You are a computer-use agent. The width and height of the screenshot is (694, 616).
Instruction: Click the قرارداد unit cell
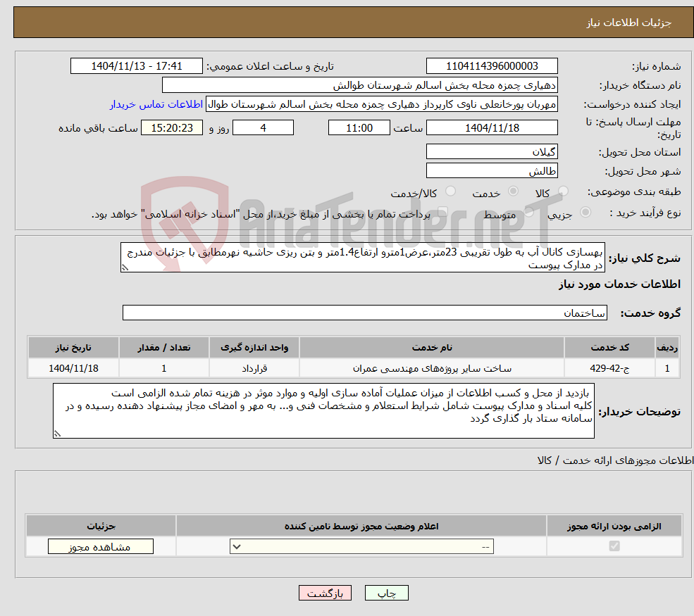point(254,368)
